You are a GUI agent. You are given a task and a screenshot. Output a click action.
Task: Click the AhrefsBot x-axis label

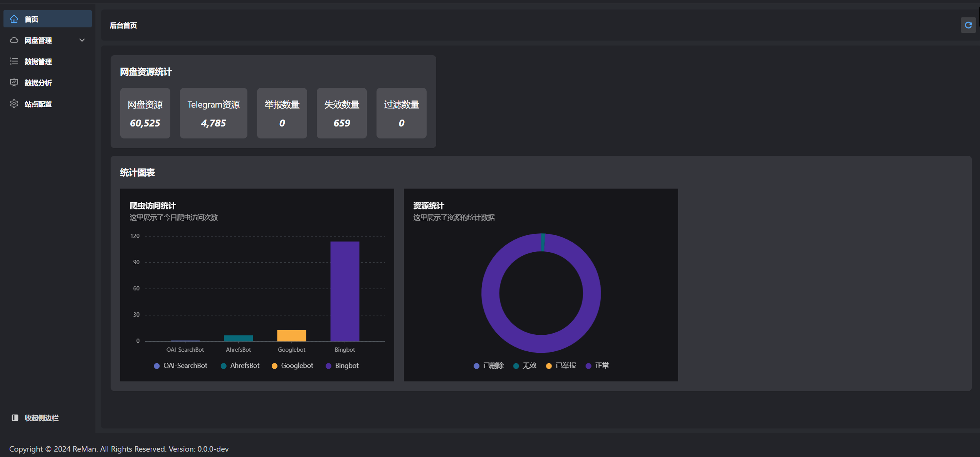tap(239, 350)
